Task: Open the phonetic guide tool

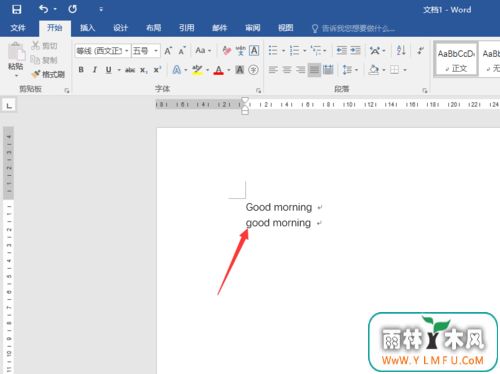Action: (240, 51)
